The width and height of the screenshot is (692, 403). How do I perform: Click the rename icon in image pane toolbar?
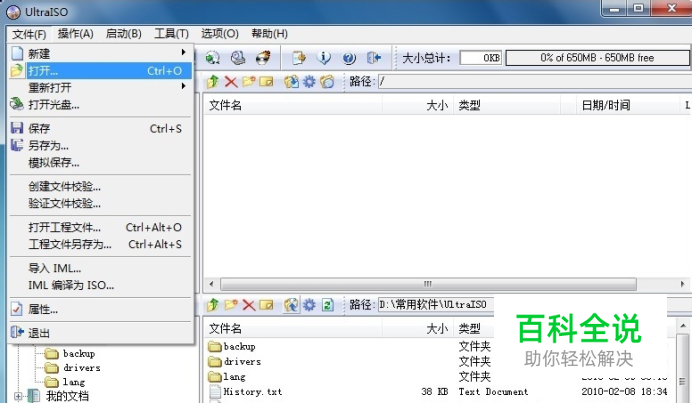(x=266, y=81)
